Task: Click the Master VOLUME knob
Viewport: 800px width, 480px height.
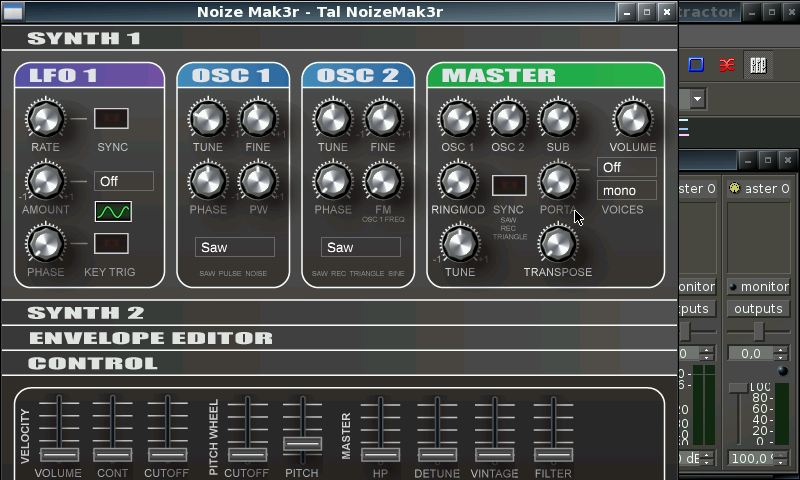Action: (x=633, y=118)
